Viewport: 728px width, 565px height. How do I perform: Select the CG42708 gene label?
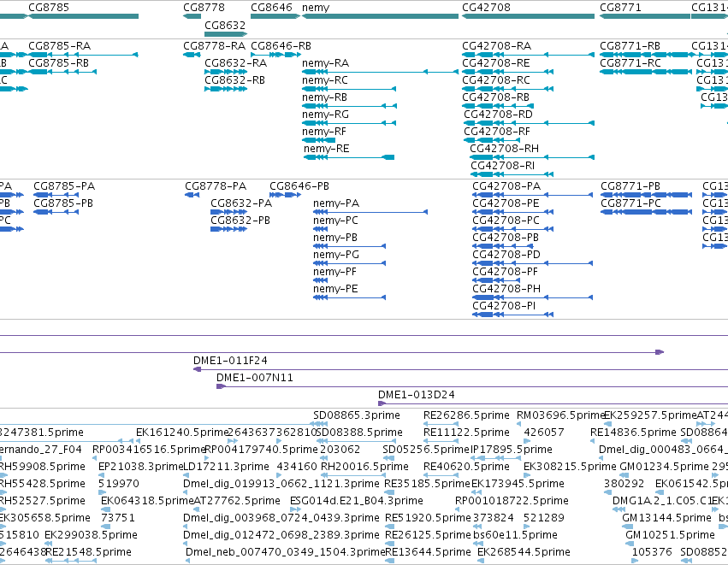click(486, 8)
